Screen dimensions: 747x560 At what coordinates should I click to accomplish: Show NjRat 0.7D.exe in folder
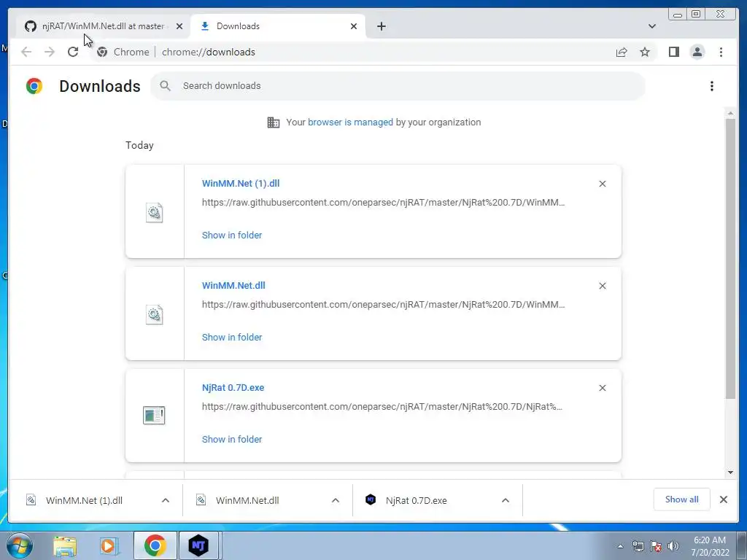[232, 440]
